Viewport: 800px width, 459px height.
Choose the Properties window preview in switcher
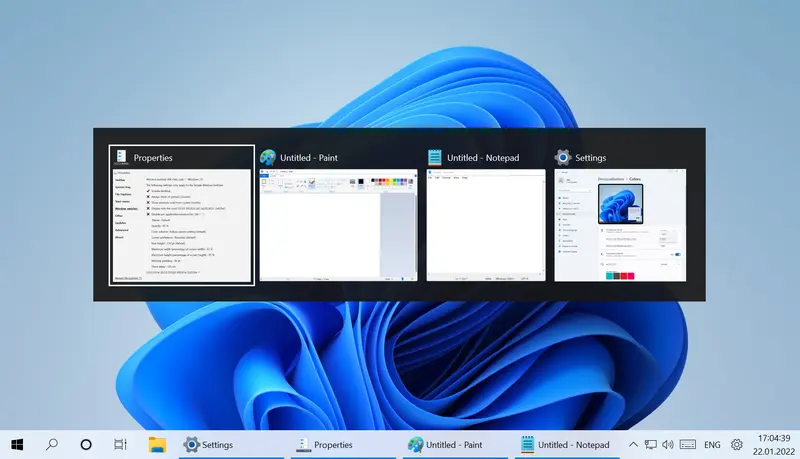[x=181, y=225]
